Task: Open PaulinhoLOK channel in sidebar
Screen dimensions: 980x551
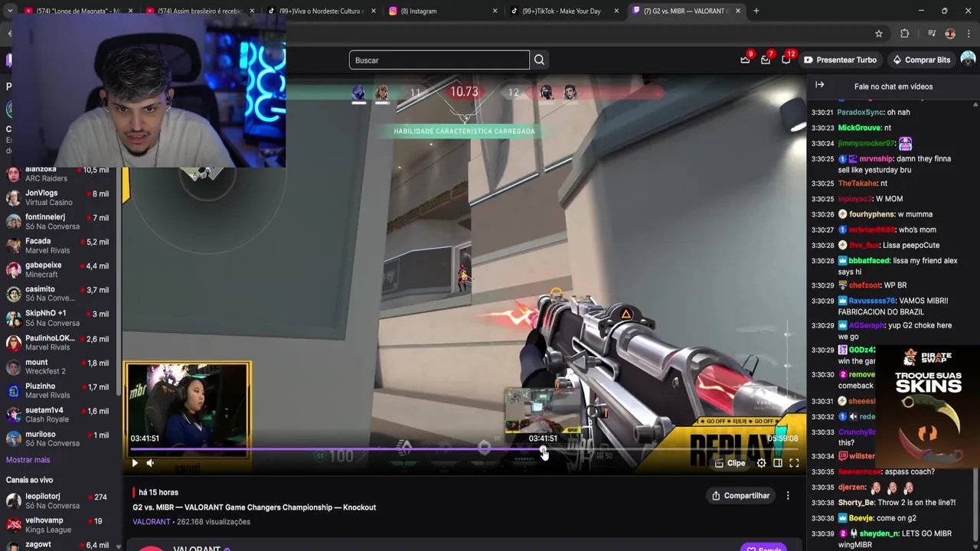Action: [58, 342]
